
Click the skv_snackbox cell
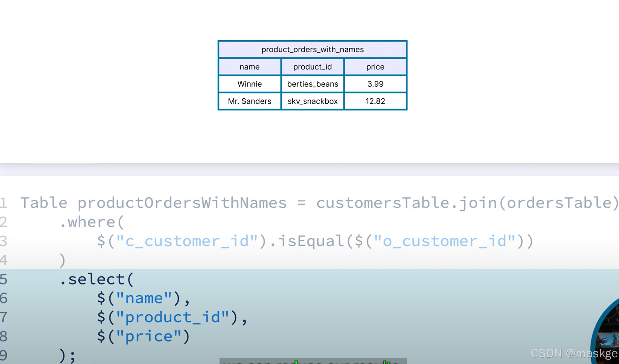pos(313,101)
